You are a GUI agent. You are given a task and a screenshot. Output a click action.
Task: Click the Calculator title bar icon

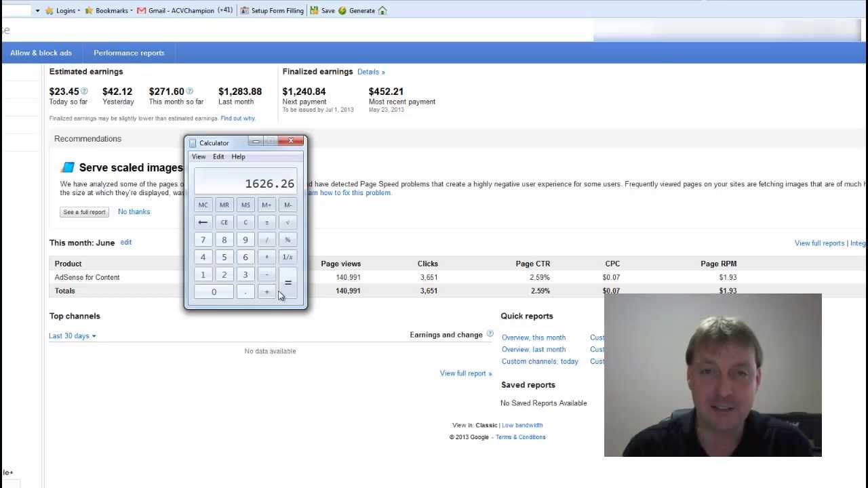(x=193, y=143)
